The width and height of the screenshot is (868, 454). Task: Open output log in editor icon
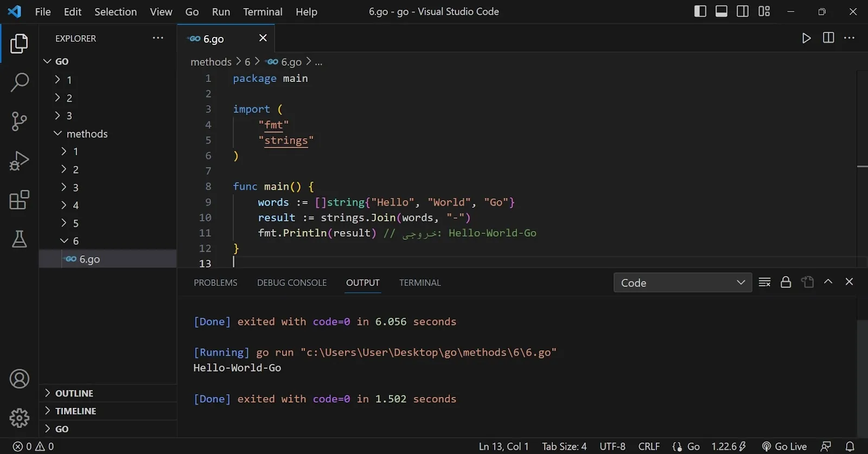click(807, 282)
